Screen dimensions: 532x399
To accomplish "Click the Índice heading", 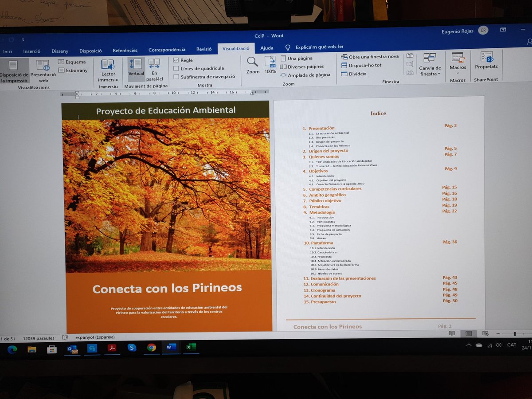I will coord(378,113).
